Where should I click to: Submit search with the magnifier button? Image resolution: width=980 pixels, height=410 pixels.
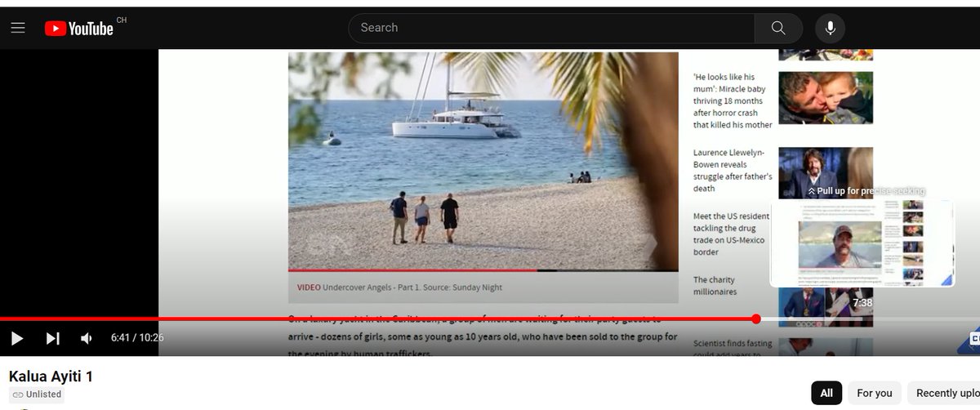(777, 28)
